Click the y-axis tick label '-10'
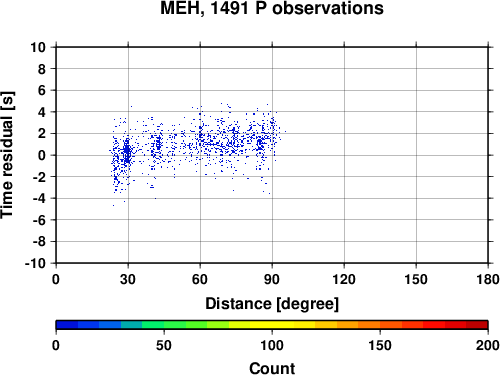This screenshot has width=500, height=375. [x=35, y=263]
